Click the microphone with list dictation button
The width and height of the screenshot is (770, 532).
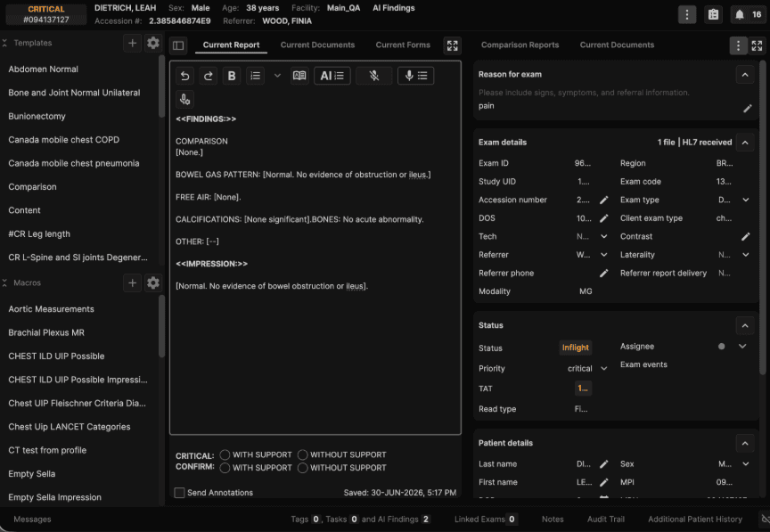pyautogui.click(x=415, y=76)
